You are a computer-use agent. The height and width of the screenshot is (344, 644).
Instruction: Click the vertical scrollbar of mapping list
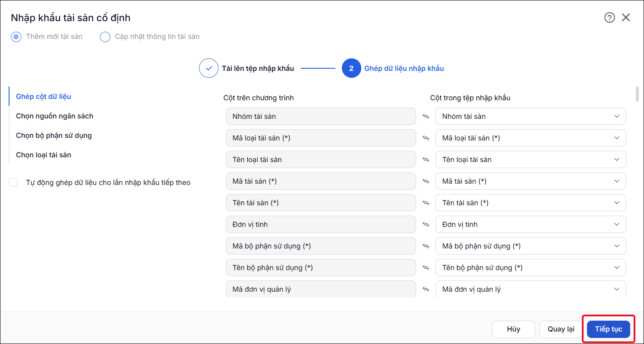click(637, 94)
